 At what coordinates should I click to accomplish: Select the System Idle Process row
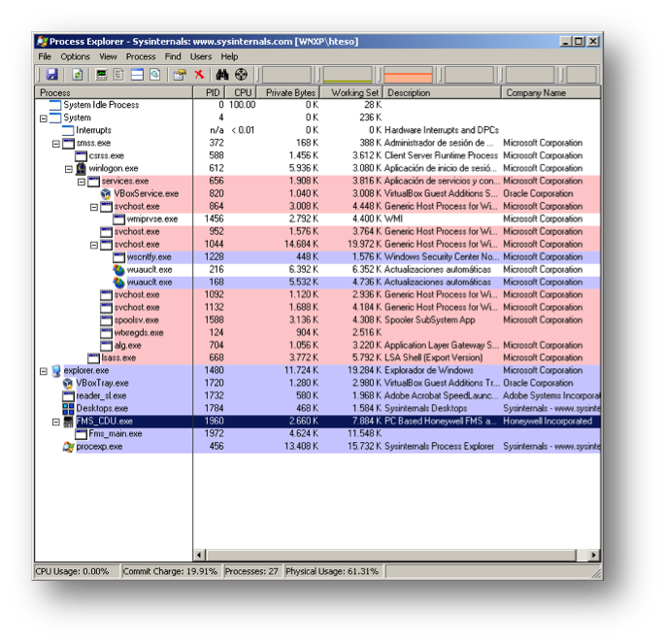pos(317,105)
